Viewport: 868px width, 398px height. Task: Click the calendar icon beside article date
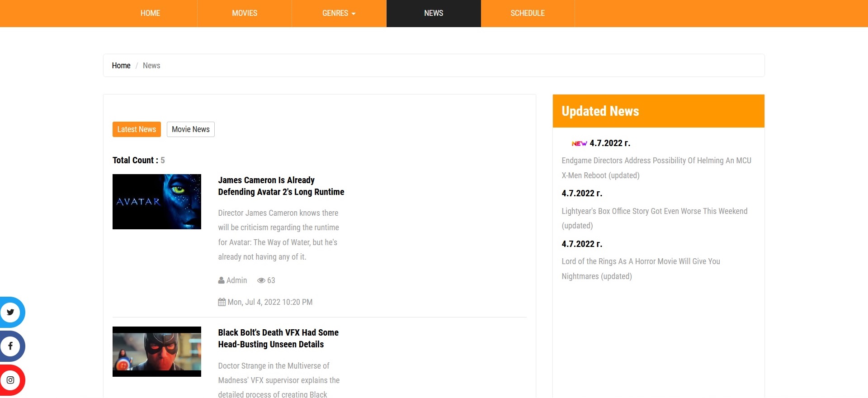click(222, 302)
